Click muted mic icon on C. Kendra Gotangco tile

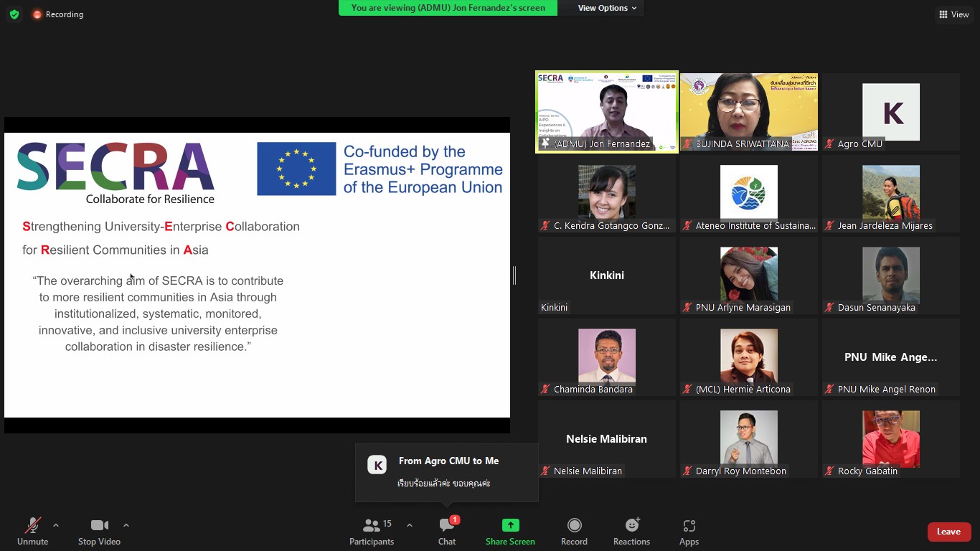pos(546,226)
